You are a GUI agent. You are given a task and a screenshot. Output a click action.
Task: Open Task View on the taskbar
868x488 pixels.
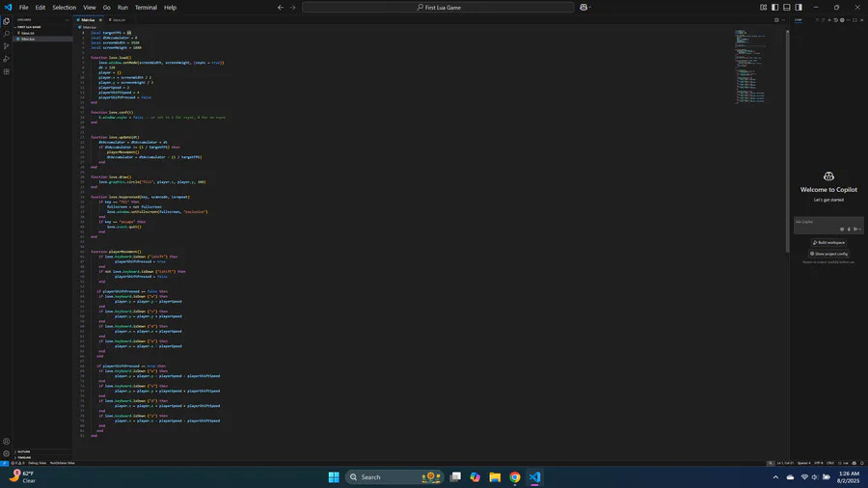[455, 477]
